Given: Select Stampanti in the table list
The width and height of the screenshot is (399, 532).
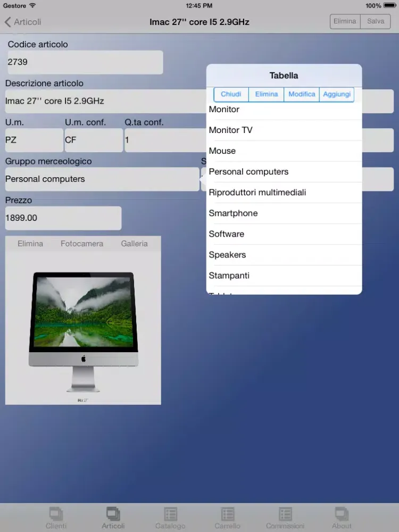Looking at the screenshot, I should click(284, 276).
